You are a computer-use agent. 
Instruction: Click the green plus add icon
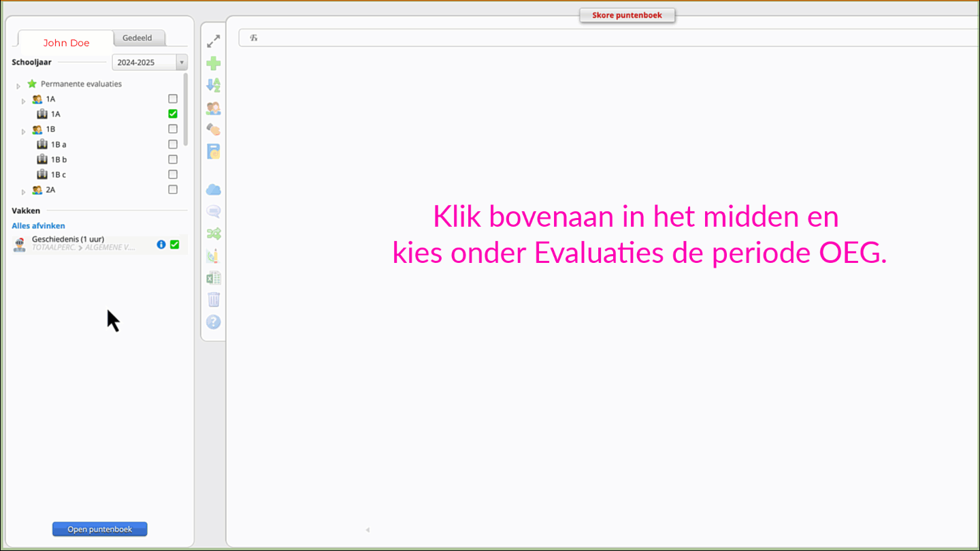[x=214, y=63]
